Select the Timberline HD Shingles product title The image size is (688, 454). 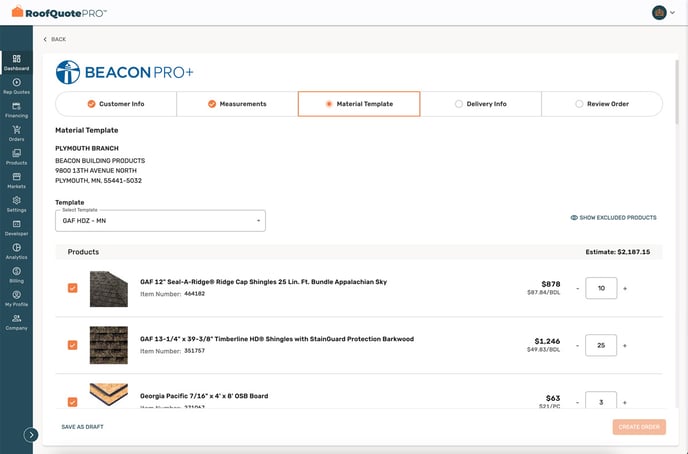click(277, 339)
